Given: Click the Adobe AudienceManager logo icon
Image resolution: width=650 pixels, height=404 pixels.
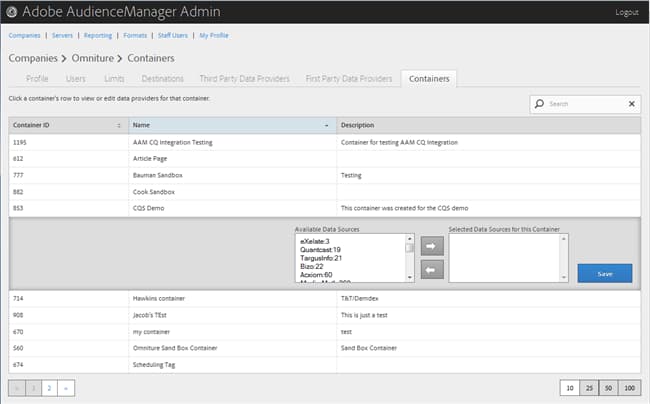Looking at the screenshot, I should pos(12,12).
